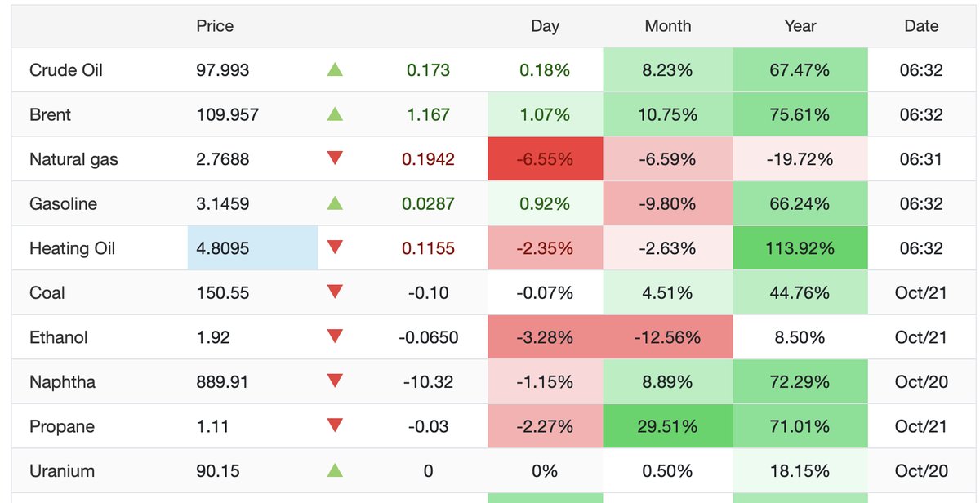Click the red -6.55% Natural gas day cell
Screen dimensions: 980x503
click(546, 159)
